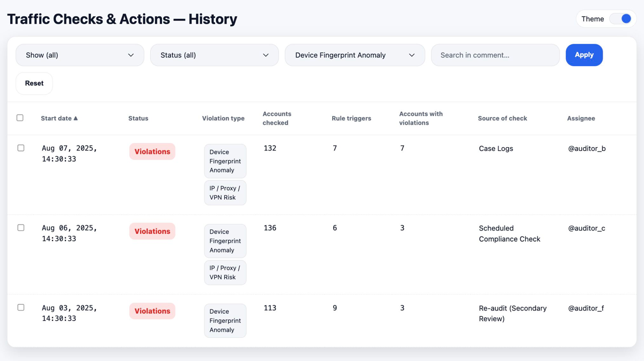Click Scheduled Compliance Check source cell
The width and height of the screenshot is (644, 361).
coord(509,234)
